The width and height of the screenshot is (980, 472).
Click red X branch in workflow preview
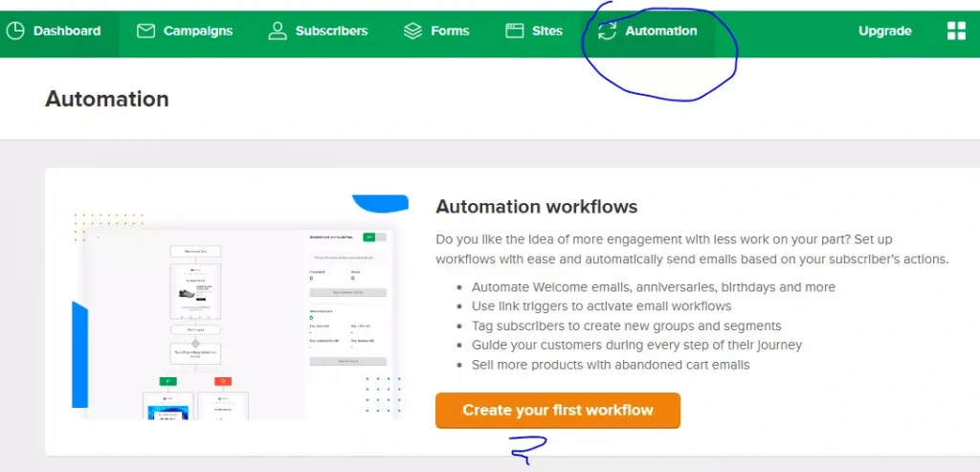pos(222,381)
